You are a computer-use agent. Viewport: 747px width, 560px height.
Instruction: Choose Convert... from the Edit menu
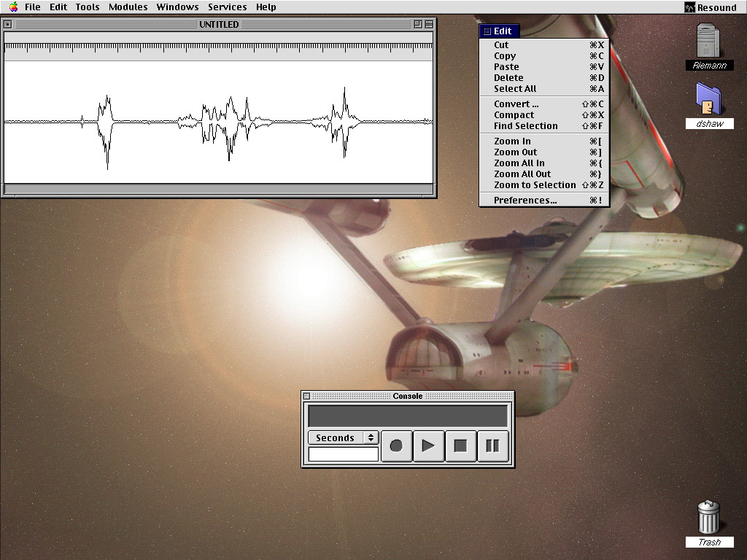tap(544, 104)
